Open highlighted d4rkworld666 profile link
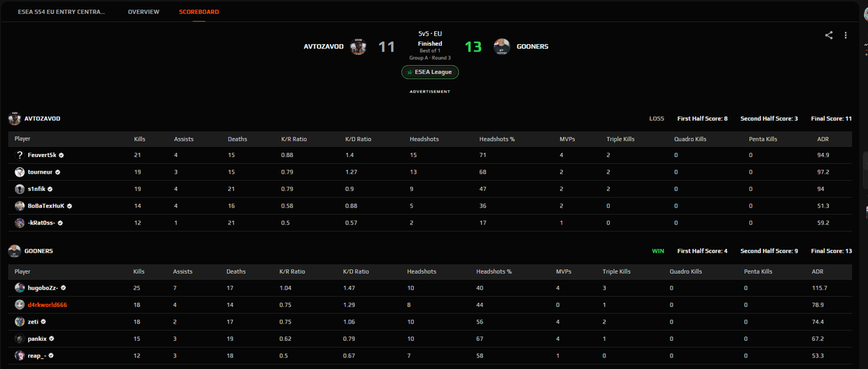The image size is (868, 369). click(x=47, y=305)
